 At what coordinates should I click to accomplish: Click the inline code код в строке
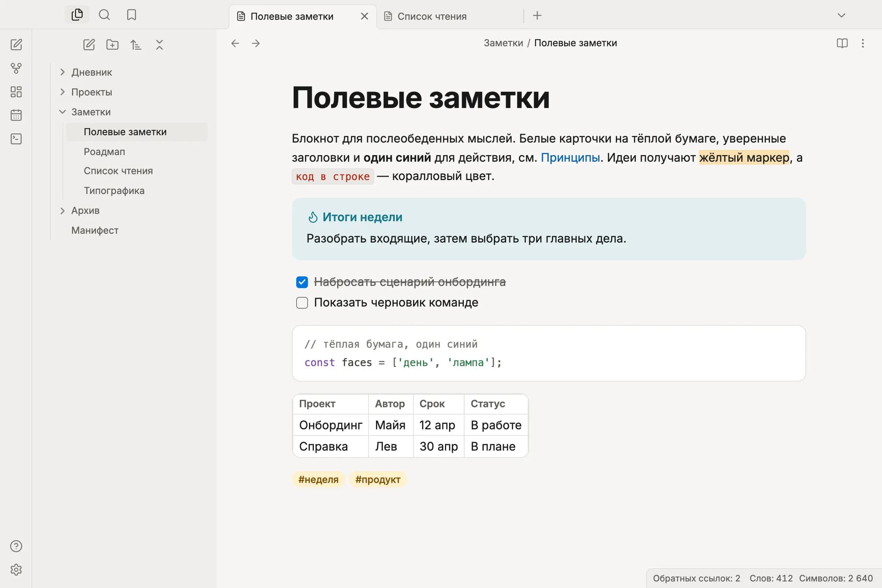333,177
